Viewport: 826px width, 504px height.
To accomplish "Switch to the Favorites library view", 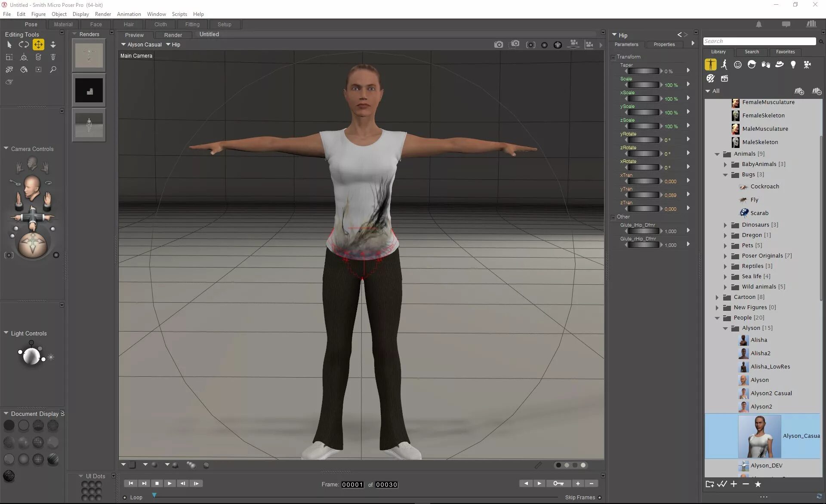I will [785, 52].
